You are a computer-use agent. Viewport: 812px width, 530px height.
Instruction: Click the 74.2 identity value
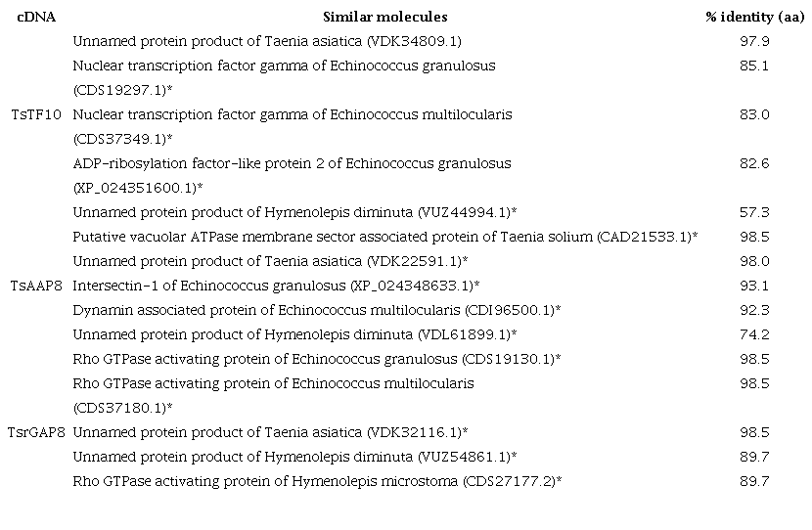(x=755, y=334)
